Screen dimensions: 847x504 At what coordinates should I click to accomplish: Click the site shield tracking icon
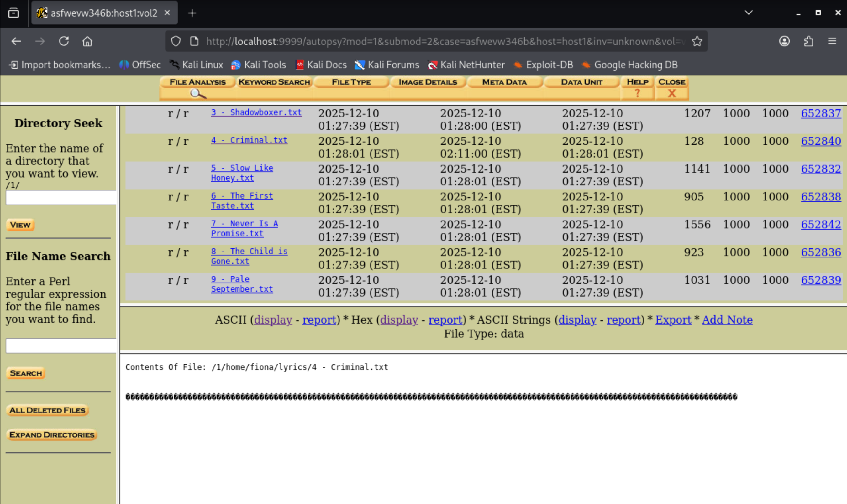[176, 41]
